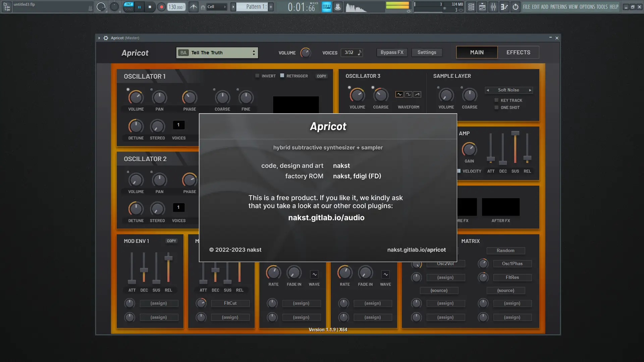The width and height of the screenshot is (644, 362).
Task: Toggle the ONE SHOT checkbox
Action: coord(496,107)
